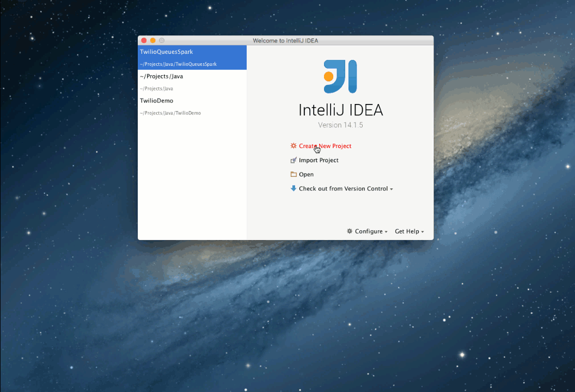The width and height of the screenshot is (575, 392).
Task: Minimize the Welcome window with yellow button
Action: 153,40
